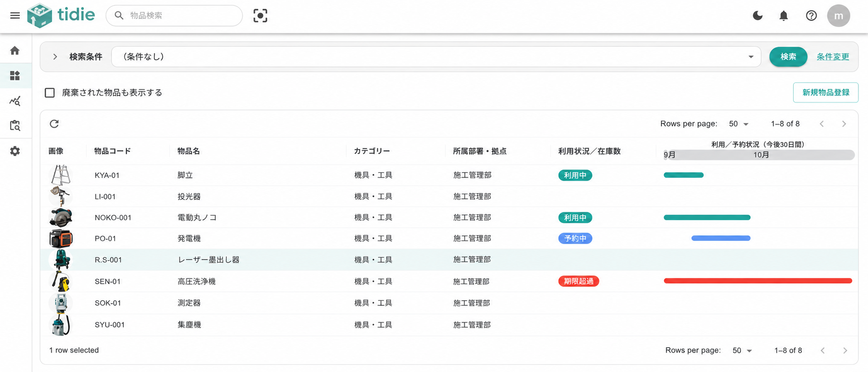
Task: Click the teal usage bar for KYA-01
Action: pyautogui.click(x=684, y=175)
